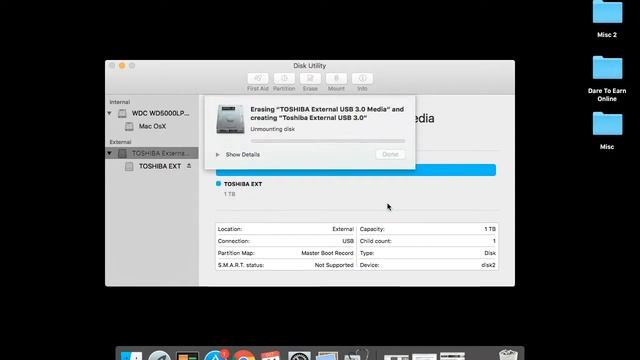Click the Internal sidebar heading

[x=120, y=102]
